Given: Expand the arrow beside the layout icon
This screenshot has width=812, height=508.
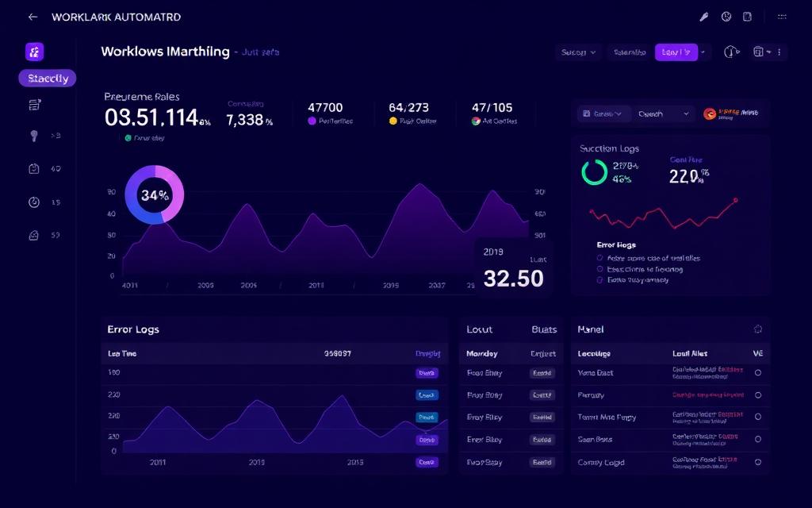Looking at the screenshot, I should [x=769, y=52].
